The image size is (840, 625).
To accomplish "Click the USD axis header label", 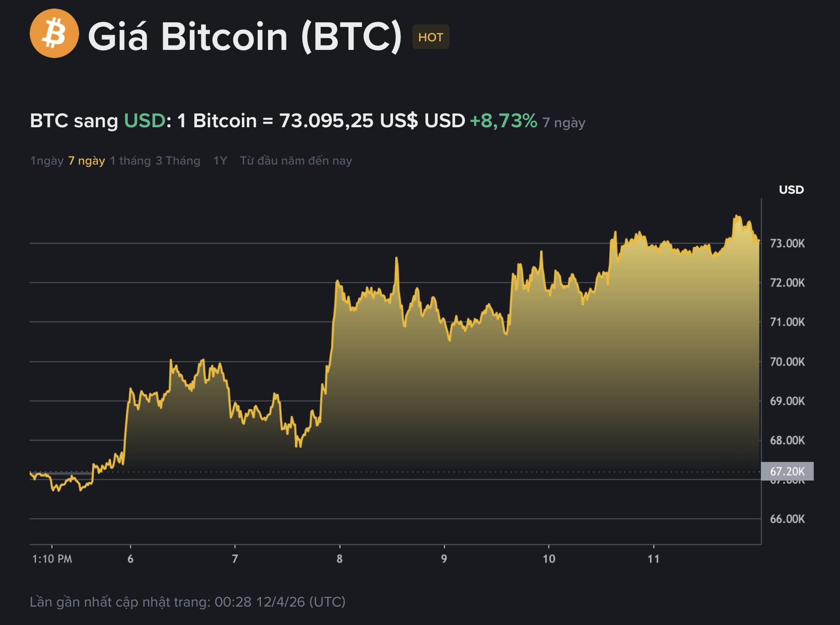I will pos(791,189).
